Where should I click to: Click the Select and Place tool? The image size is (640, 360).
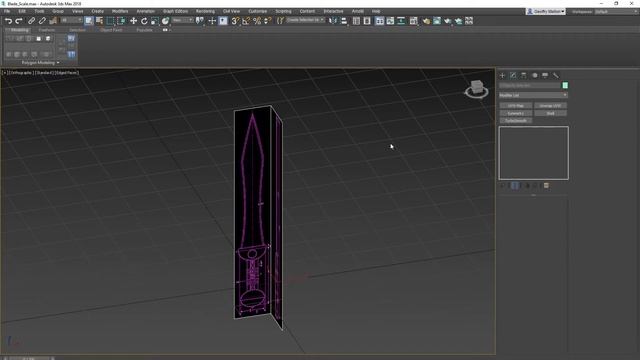pyautogui.click(x=165, y=21)
